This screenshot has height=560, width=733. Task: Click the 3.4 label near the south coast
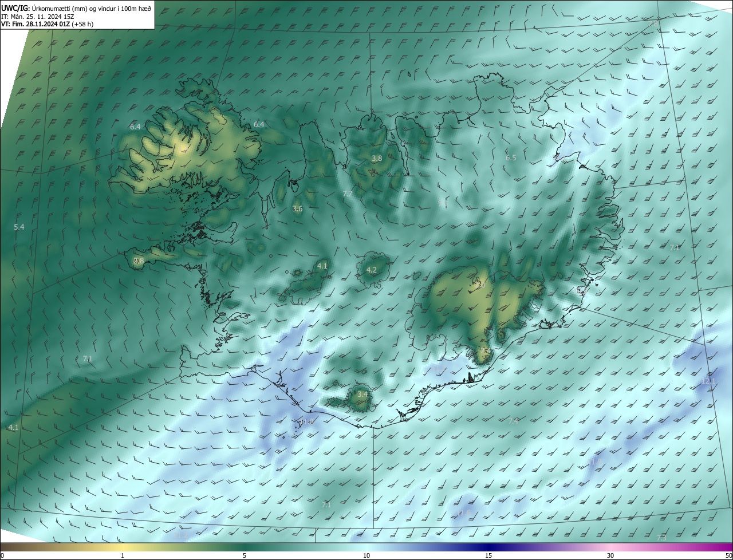point(362,395)
